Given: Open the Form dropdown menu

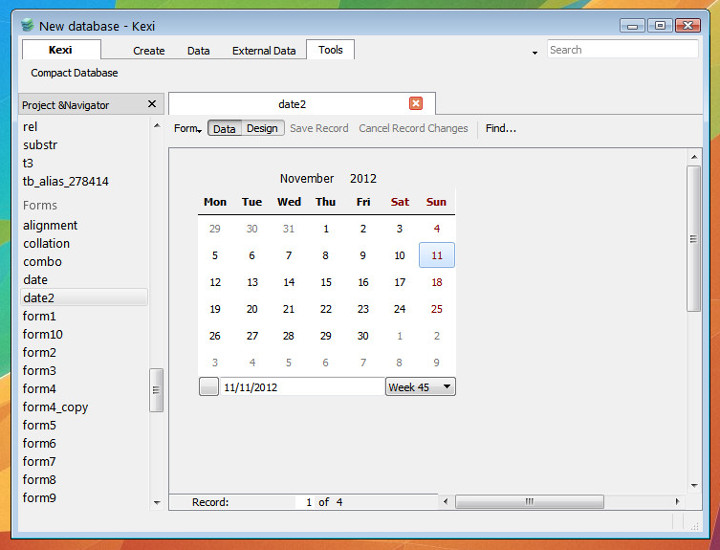Looking at the screenshot, I should pyautogui.click(x=187, y=128).
